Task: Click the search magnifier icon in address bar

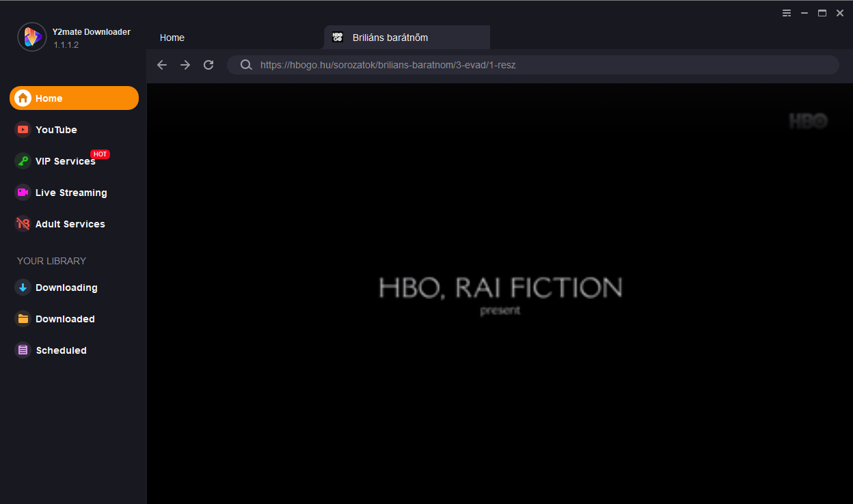Action: point(246,65)
